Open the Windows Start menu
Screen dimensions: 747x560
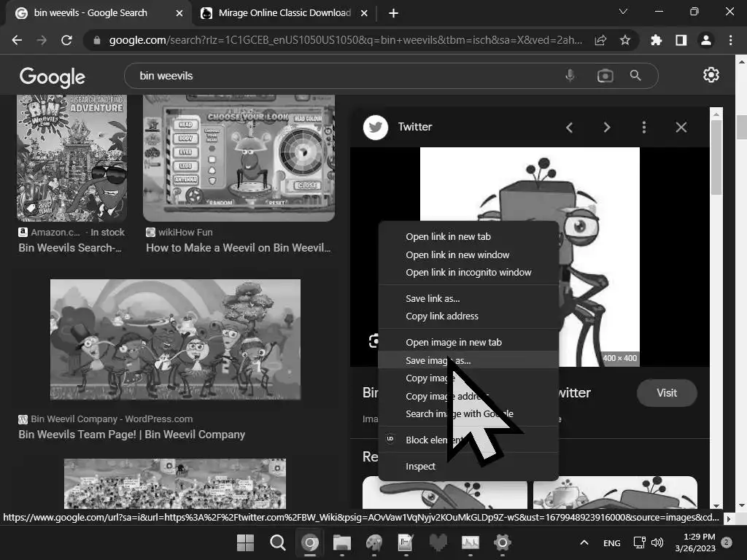(245, 542)
